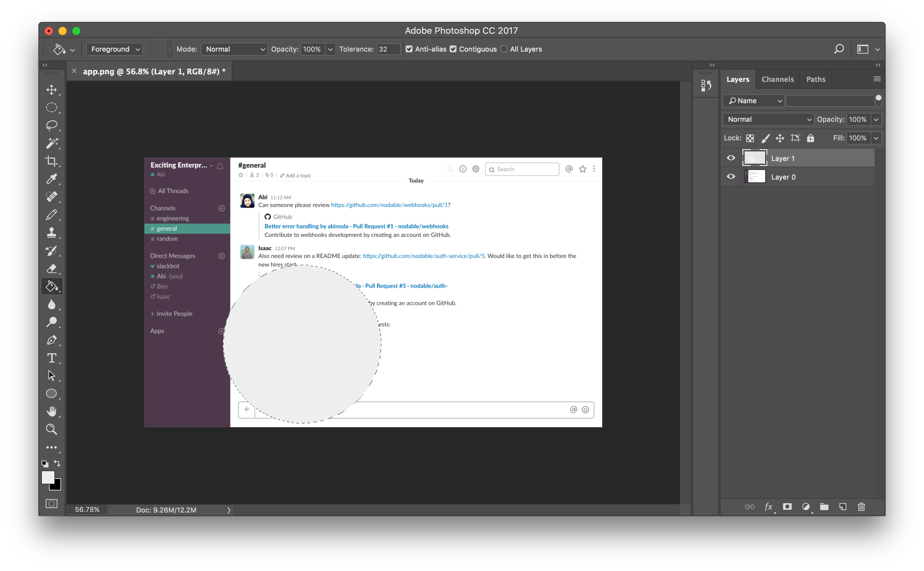Image resolution: width=924 pixels, height=571 pixels.
Task: Switch to the Channels tab
Action: pos(778,79)
